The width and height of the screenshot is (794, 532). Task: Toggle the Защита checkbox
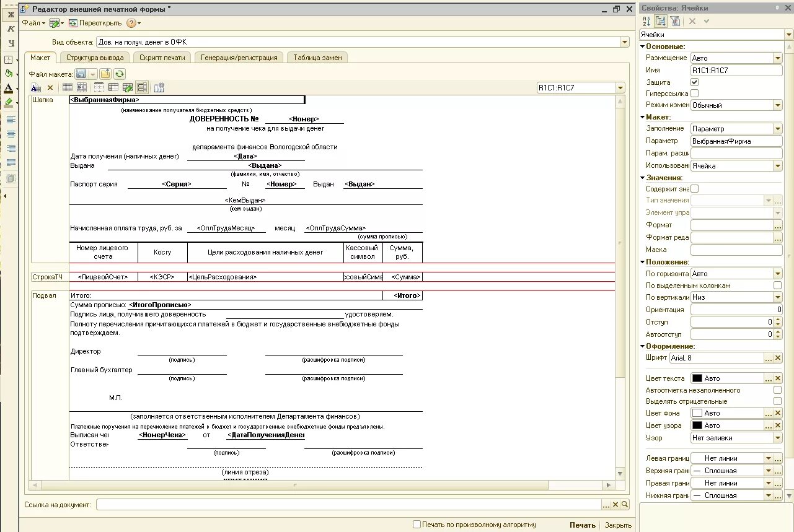pos(694,82)
